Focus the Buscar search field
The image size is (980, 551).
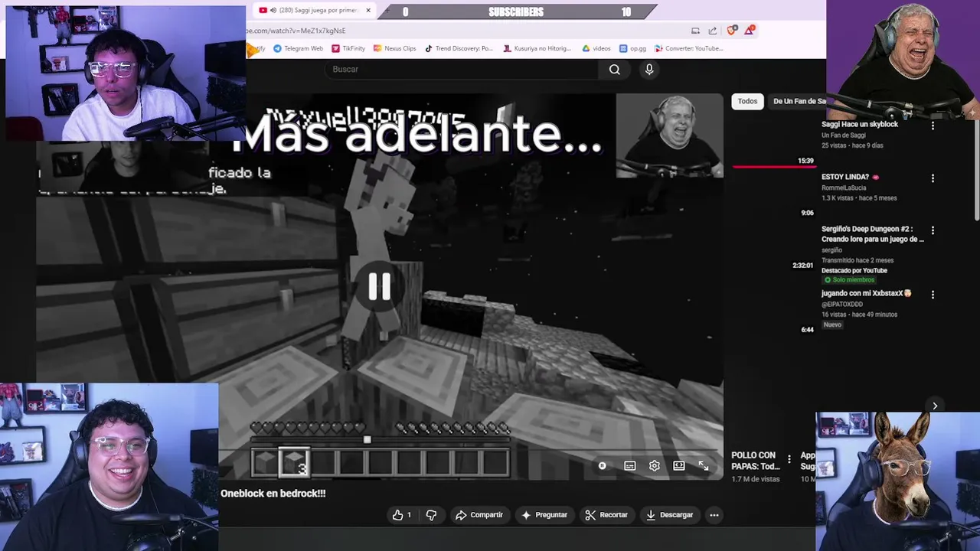coord(462,70)
